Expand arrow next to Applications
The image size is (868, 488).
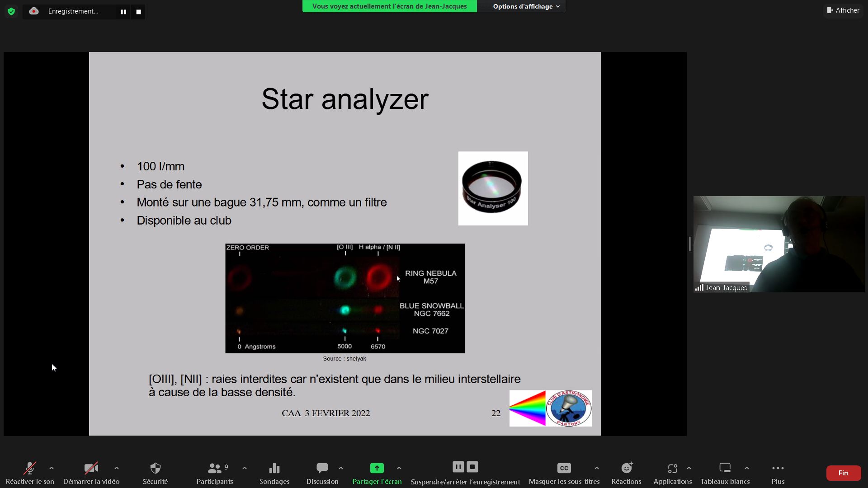(689, 468)
